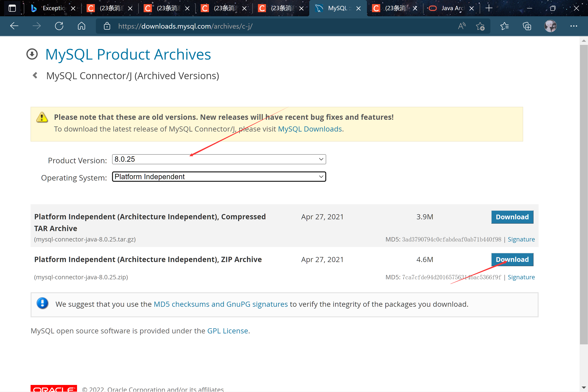Add this page to favorites with the star icon
The width and height of the screenshot is (588, 392).
tap(481, 26)
